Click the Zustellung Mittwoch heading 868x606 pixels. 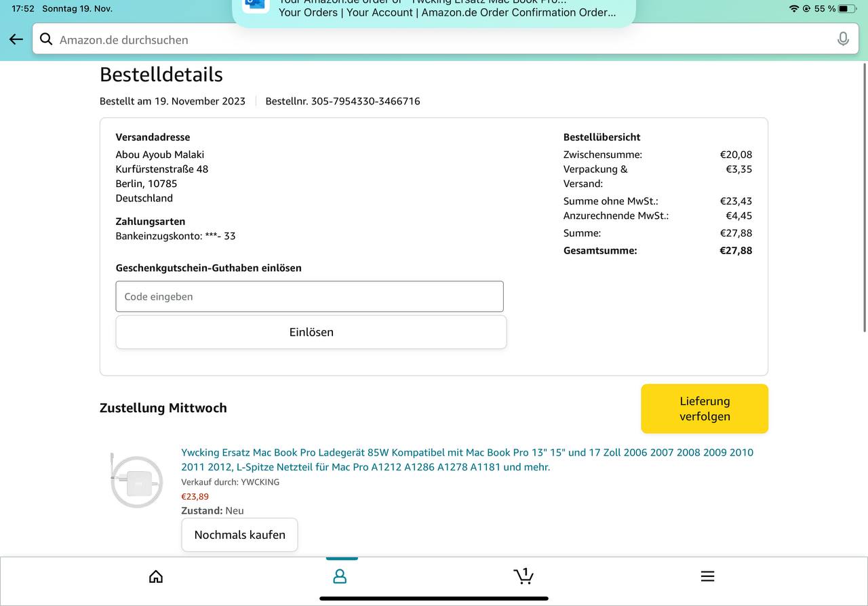coord(163,408)
